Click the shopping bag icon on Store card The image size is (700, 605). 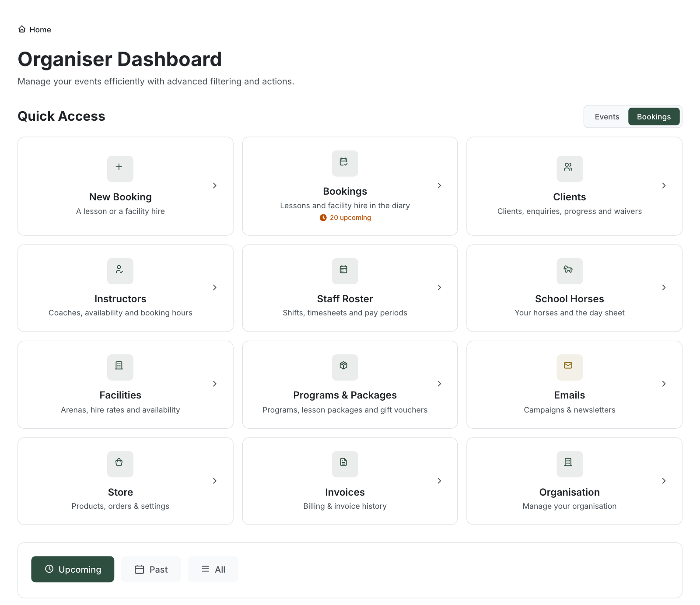pos(119,462)
